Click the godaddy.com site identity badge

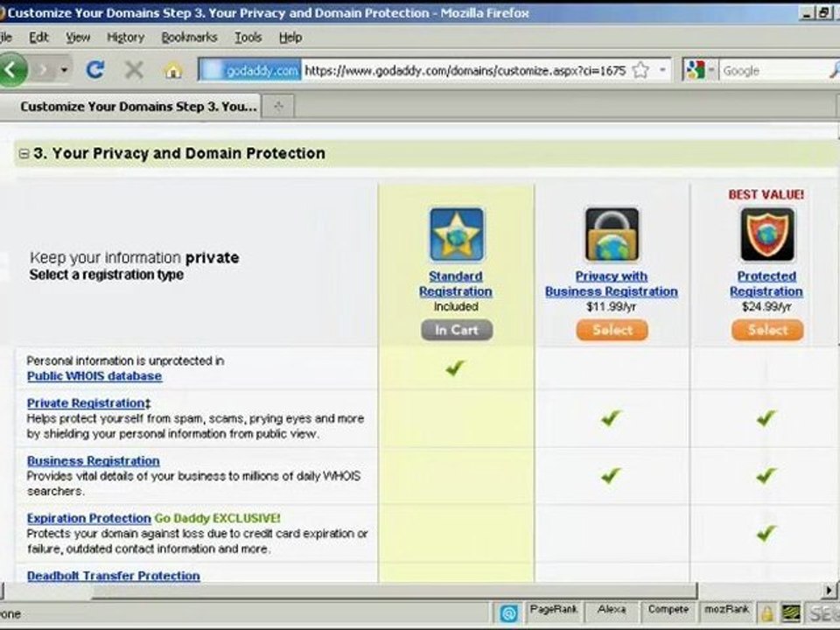tap(250, 70)
